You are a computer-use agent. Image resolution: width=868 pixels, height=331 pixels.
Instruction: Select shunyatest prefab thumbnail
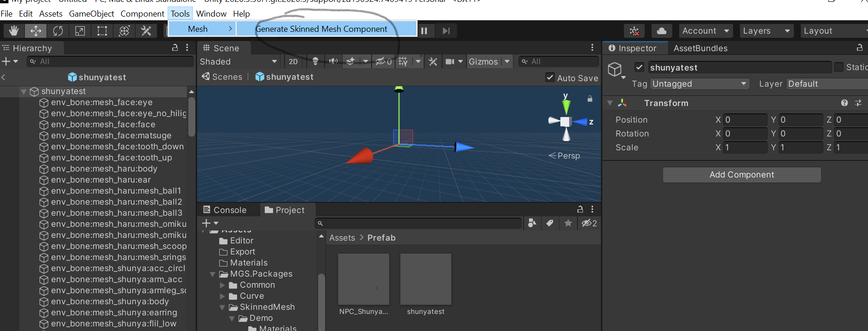point(425,278)
